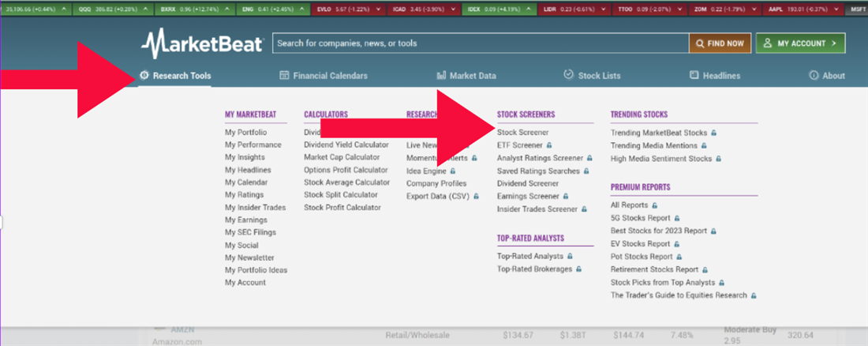Open the Stock Screener link
The image size is (868, 346).
[x=522, y=133]
